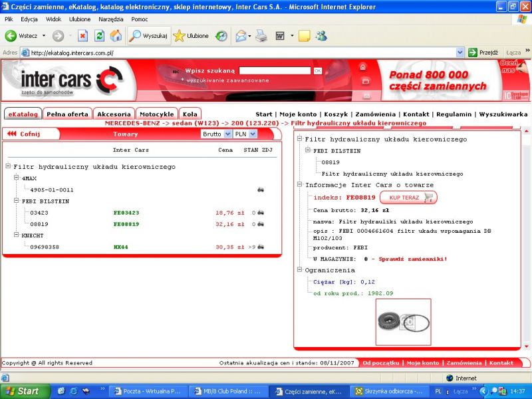532x399 pixels.
Task: Click the yellow note toolbar icon
Action: coord(305,36)
